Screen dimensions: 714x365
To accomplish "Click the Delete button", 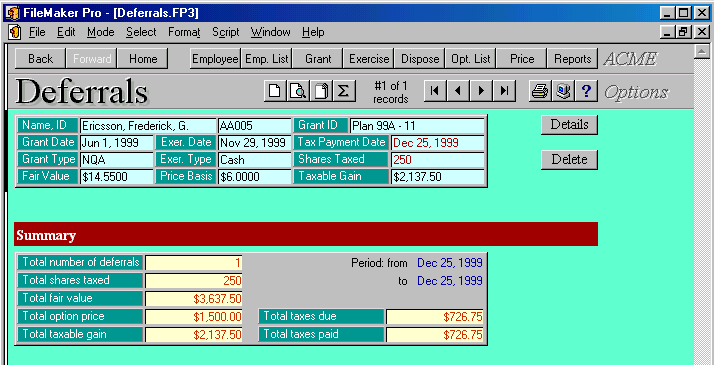I will (x=569, y=159).
